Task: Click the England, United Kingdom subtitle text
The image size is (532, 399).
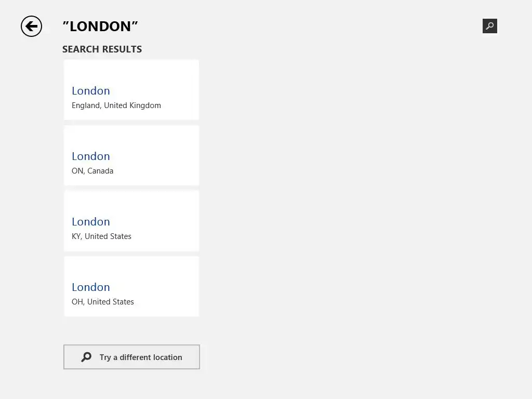Action: click(116, 105)
